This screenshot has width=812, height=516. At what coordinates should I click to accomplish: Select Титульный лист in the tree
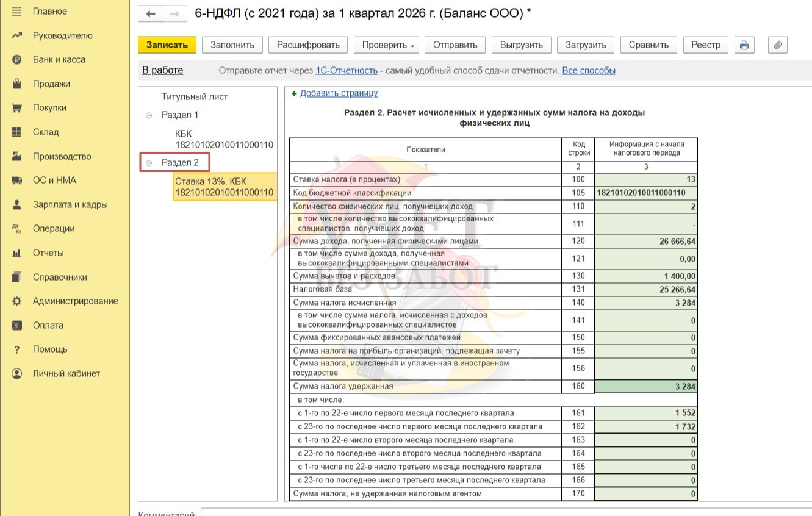194,97
